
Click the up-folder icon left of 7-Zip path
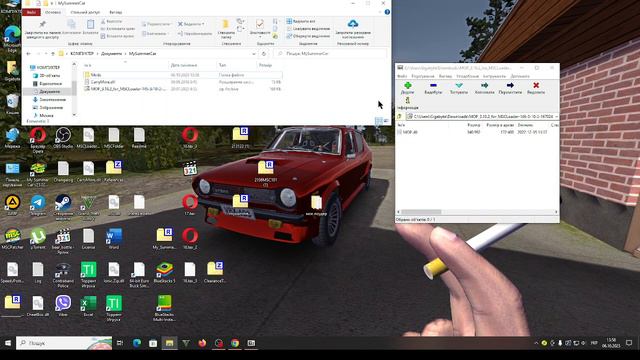pos(400,116)
